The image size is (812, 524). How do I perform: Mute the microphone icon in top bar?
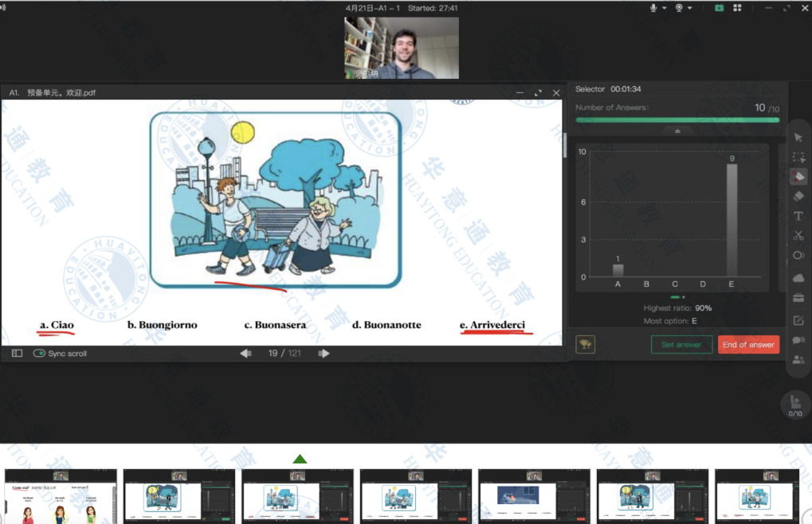[653, 8]
